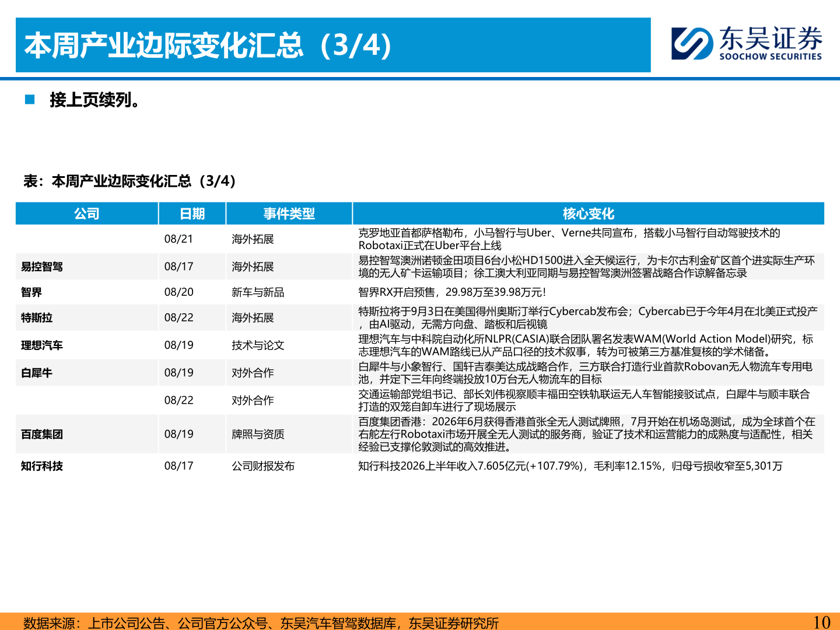This screenshot has height=630, width=840.
Task: Click the description about 知行科技2026上半年收入
Action: [x=570, y=466]
